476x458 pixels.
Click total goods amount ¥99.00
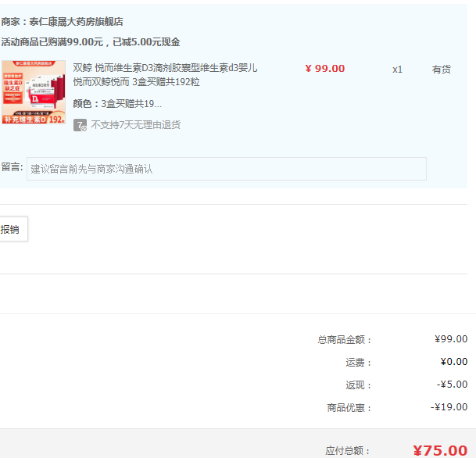coord(451,339)
